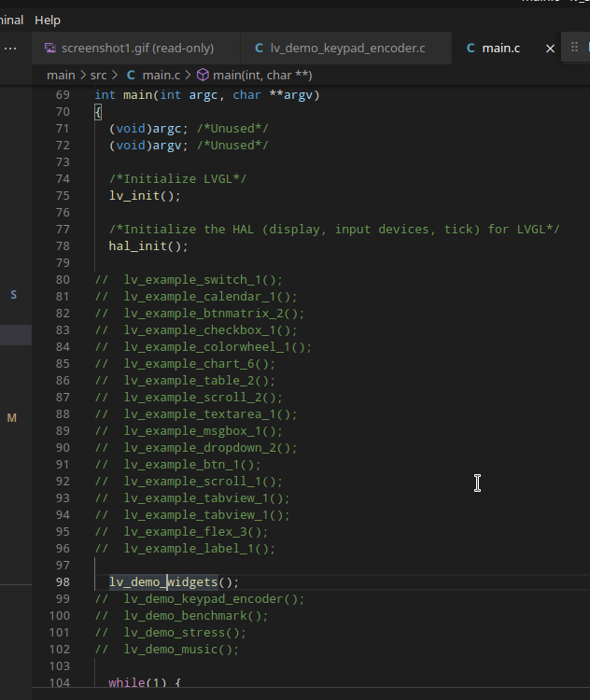Expand the main.c breadcrumb dropdown
Screen dimensions: 590x700
point(162,75)
